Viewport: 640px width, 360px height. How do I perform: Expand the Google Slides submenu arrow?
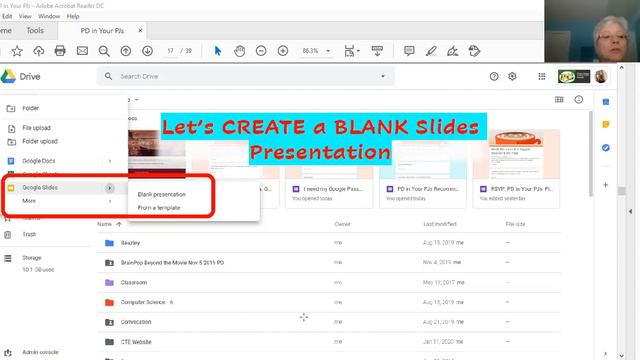point(109,188)
